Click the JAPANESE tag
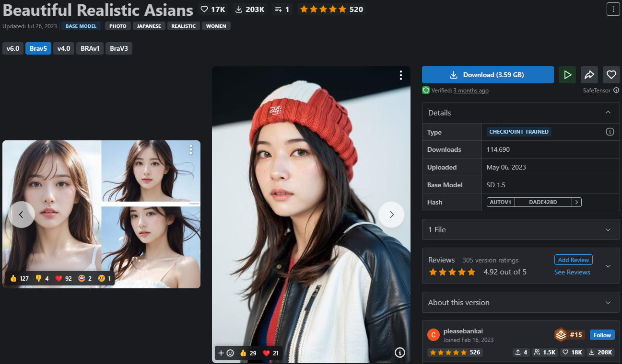The width and height of the screenshot is (622, 364). tap(149, 26)
